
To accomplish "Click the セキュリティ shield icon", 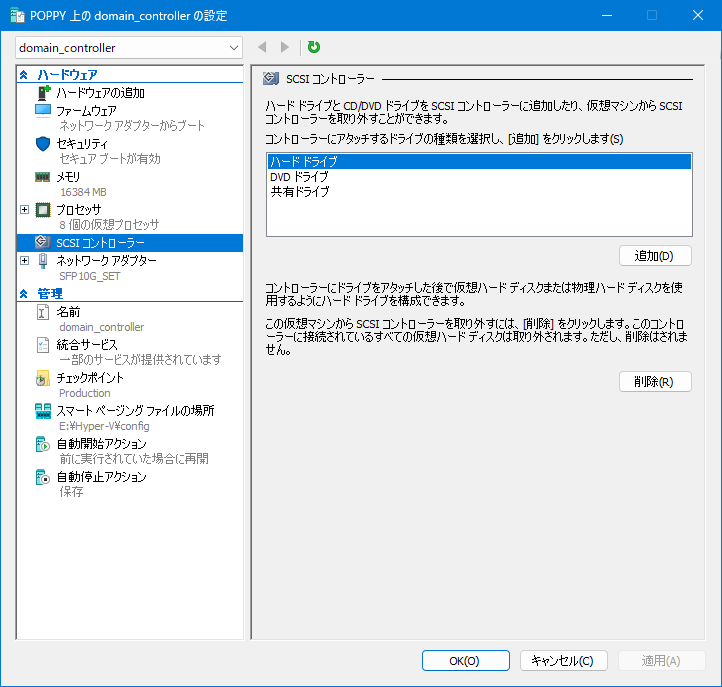I will 43,144.
